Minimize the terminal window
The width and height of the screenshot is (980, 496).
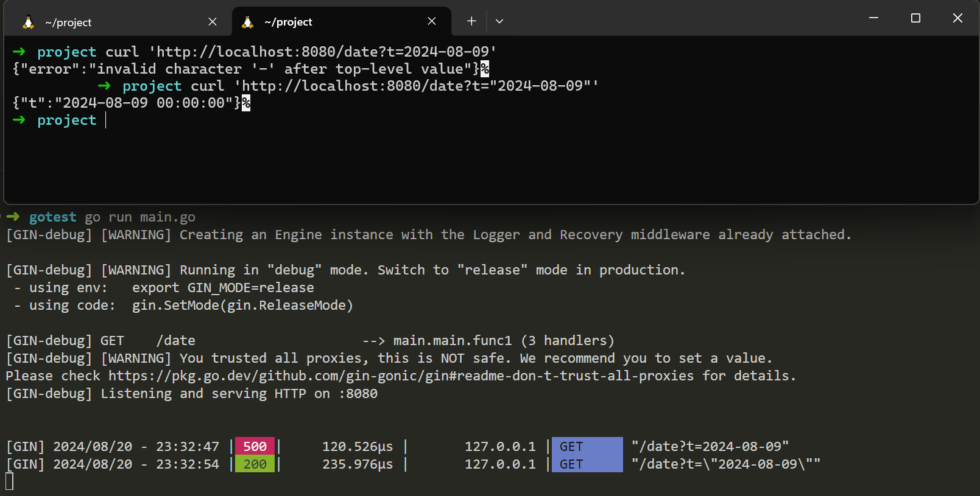coord(873,18)
